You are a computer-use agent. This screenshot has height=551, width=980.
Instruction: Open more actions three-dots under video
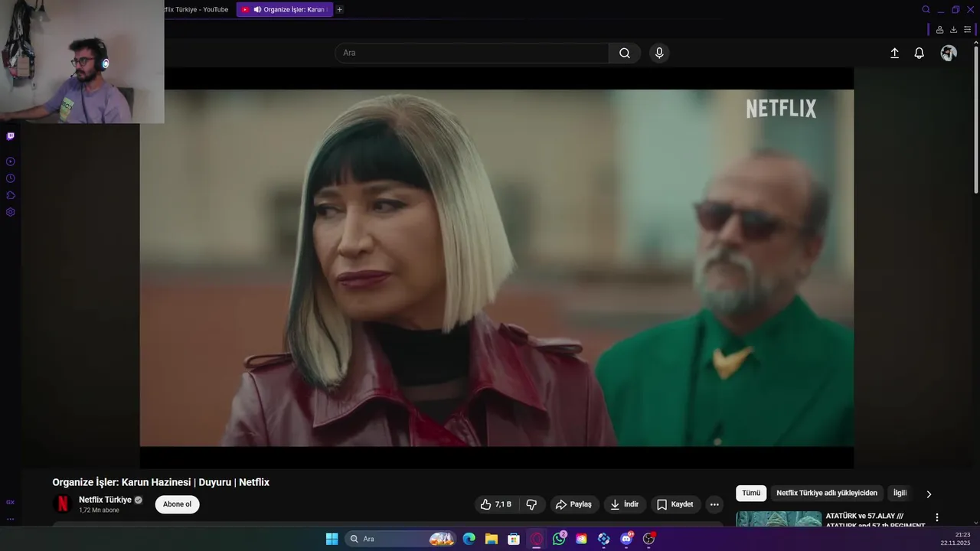714,504
